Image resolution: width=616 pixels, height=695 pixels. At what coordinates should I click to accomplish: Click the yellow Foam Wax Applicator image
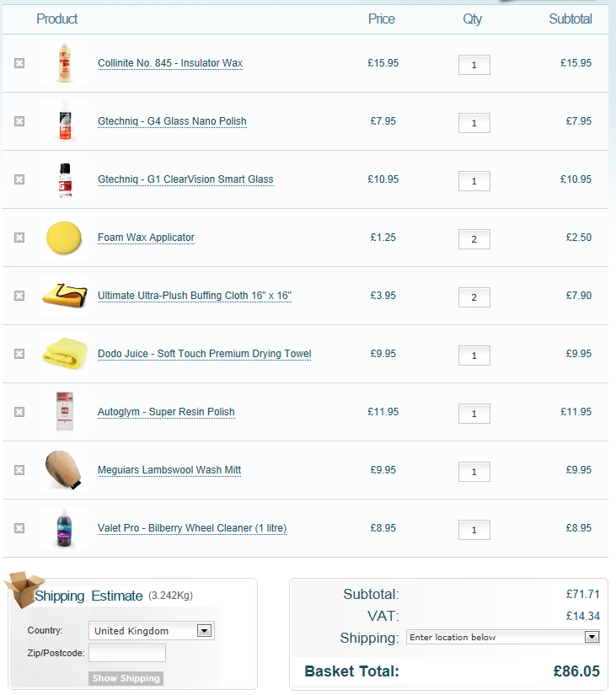tap(64, 238)
